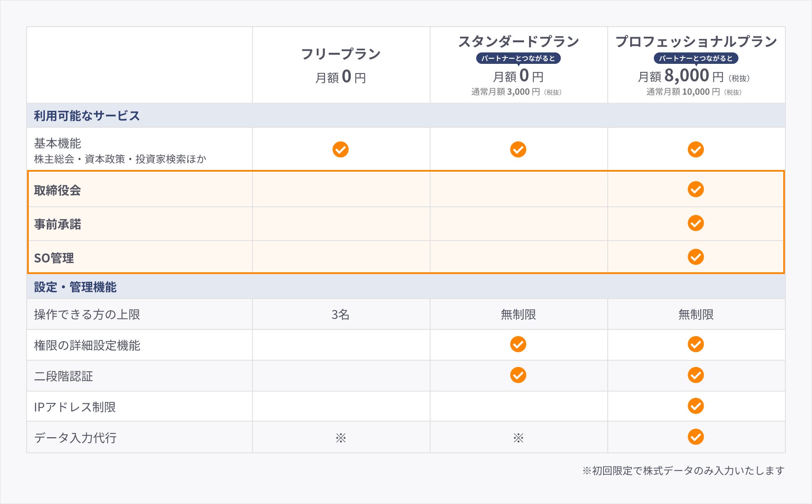Click the 設定・管理機能 section header
This screenshot has width=812, height=504.
(75, 287)
